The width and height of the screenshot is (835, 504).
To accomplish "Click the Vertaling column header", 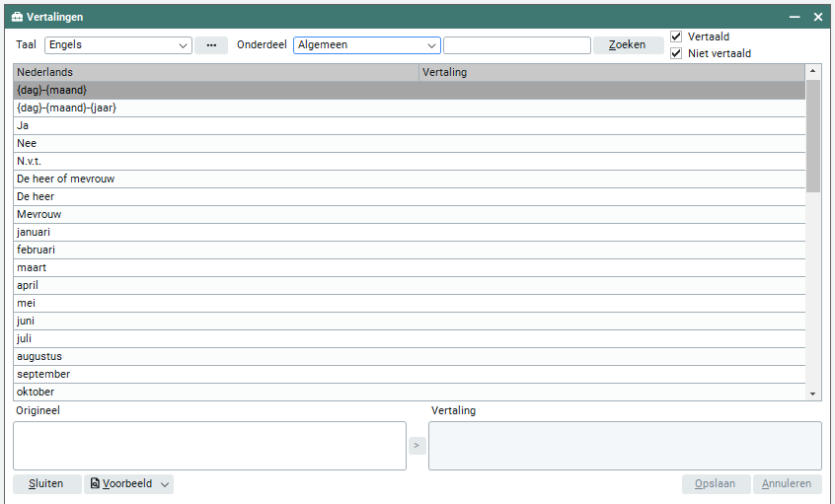I will point(612,72).
